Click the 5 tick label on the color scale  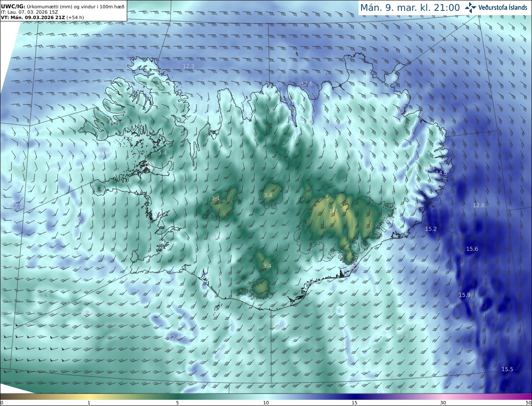[x=177, y=403]
